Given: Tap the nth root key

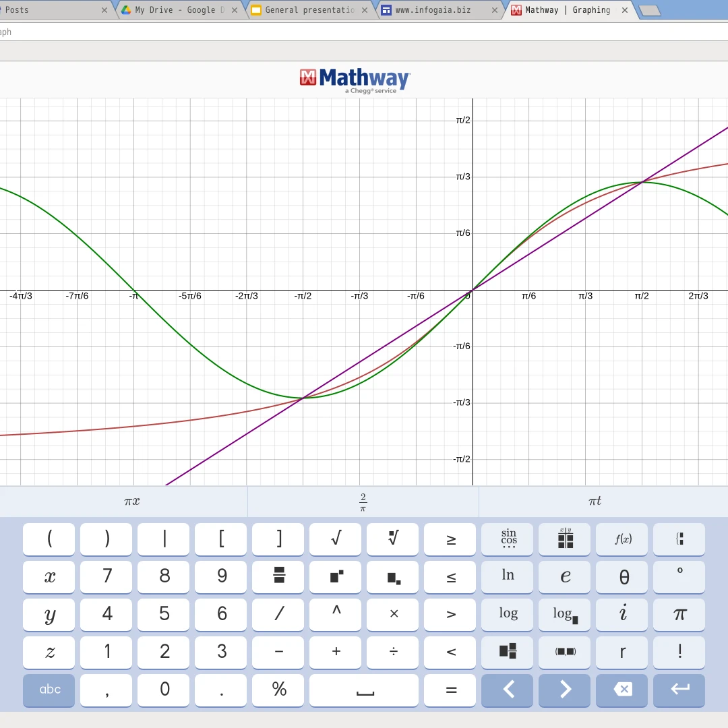Looking at the screenshot, I should click(x=392, y=539).
